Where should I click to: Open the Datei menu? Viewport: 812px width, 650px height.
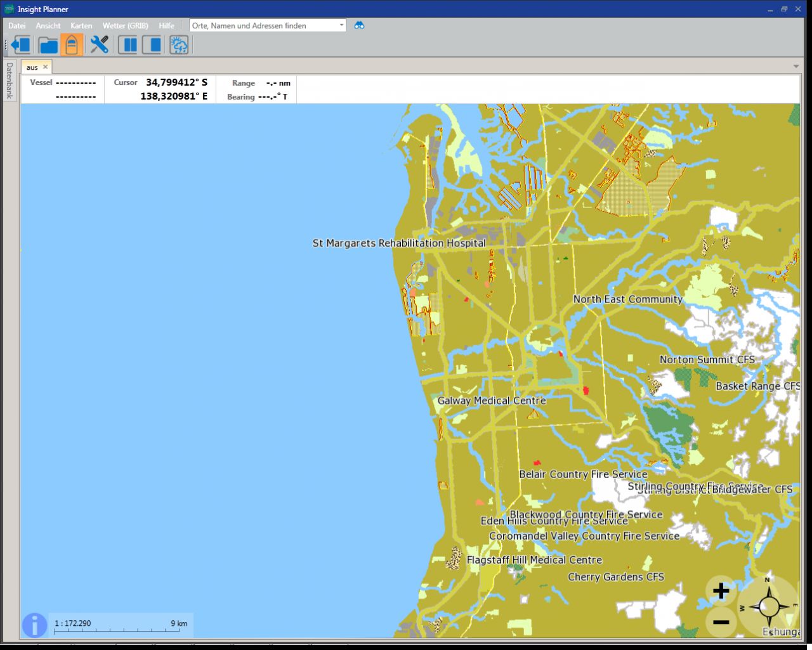click(17, 26)
